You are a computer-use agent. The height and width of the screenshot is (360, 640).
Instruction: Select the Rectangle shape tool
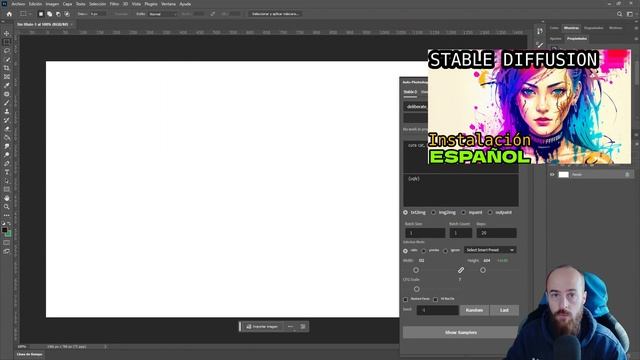(x=7, y=189)
